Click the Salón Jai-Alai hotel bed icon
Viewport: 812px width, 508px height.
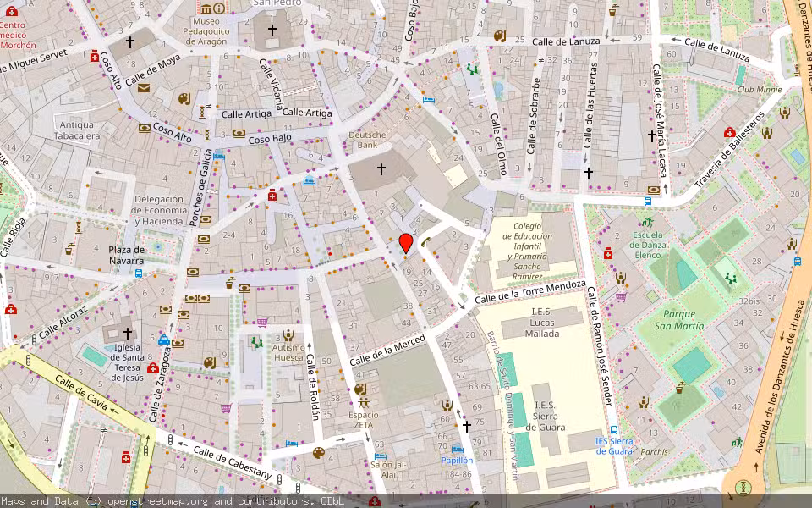(x=381, y=456)
